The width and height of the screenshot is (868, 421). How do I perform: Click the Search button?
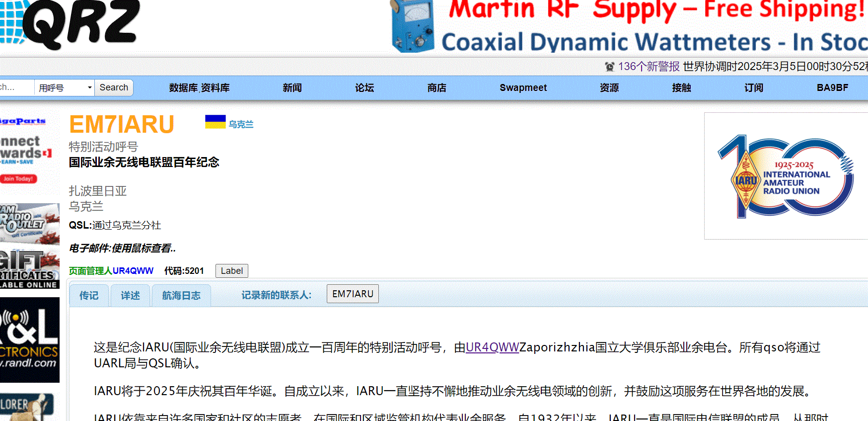click(x=114, y=87)
